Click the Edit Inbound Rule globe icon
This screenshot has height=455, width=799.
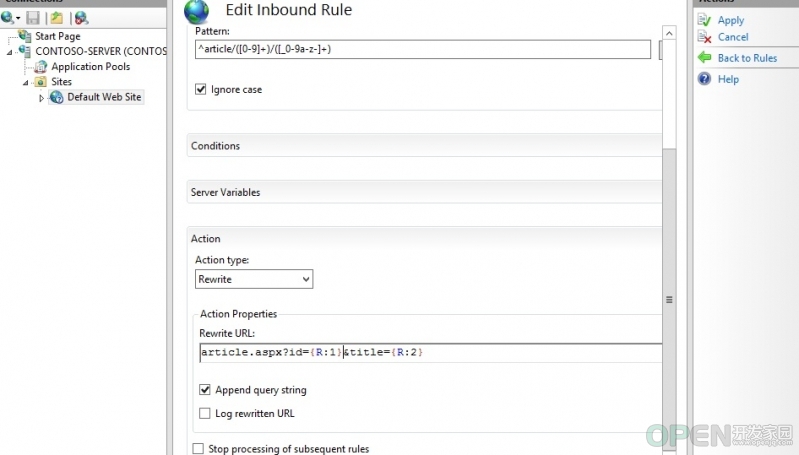click(197, 12)
